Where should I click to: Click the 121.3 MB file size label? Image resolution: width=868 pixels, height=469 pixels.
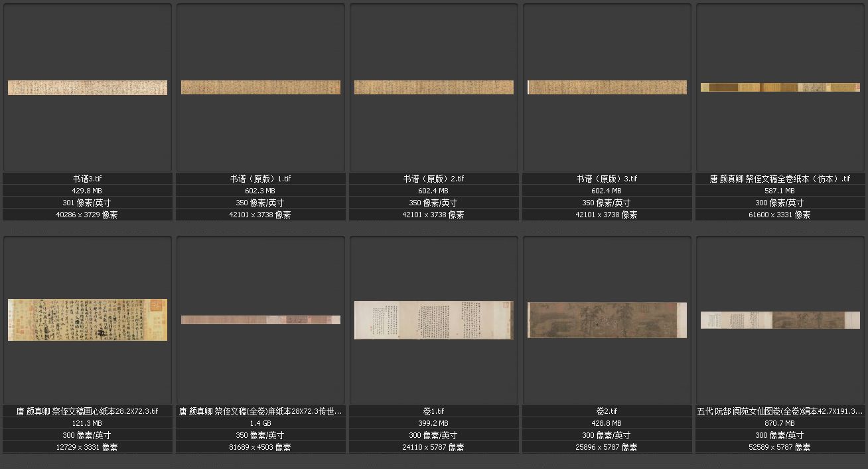88,423
